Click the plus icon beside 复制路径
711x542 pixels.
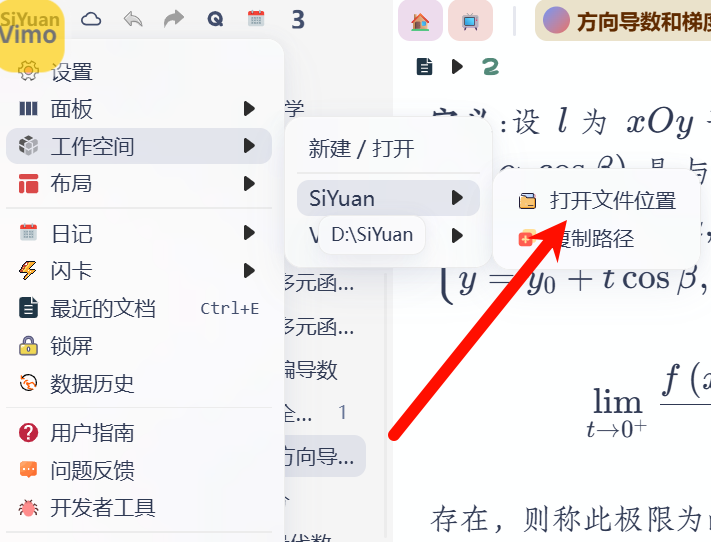point(526,239)
